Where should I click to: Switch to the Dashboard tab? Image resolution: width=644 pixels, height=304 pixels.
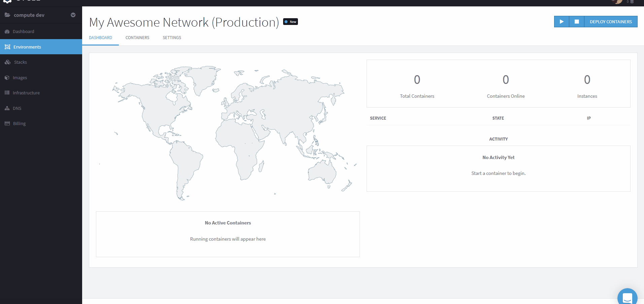(x=100, y=38)
